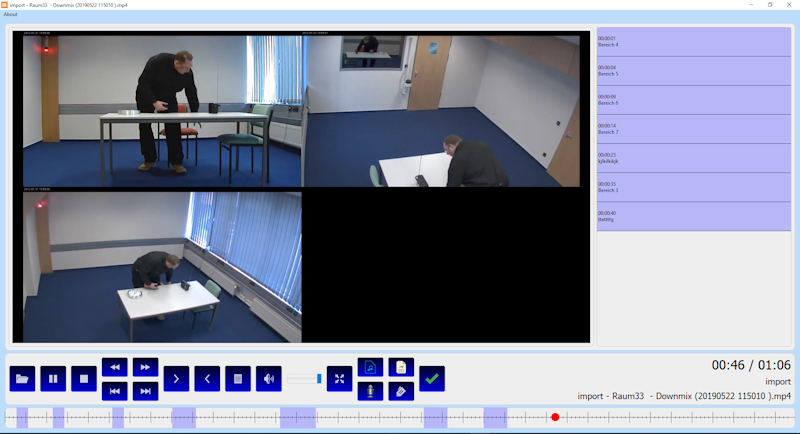Click the rewind button
This screenshot has height=434, width=800.
click(115, 367)
